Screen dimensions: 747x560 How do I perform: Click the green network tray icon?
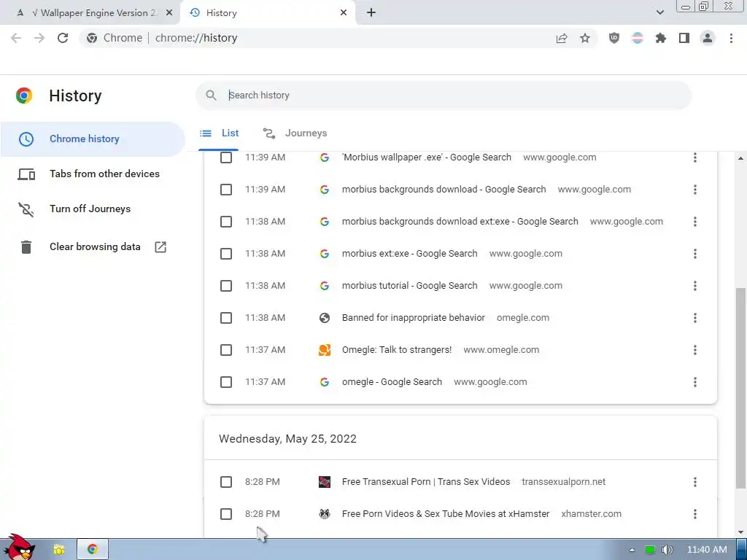(x=650, y=550)
